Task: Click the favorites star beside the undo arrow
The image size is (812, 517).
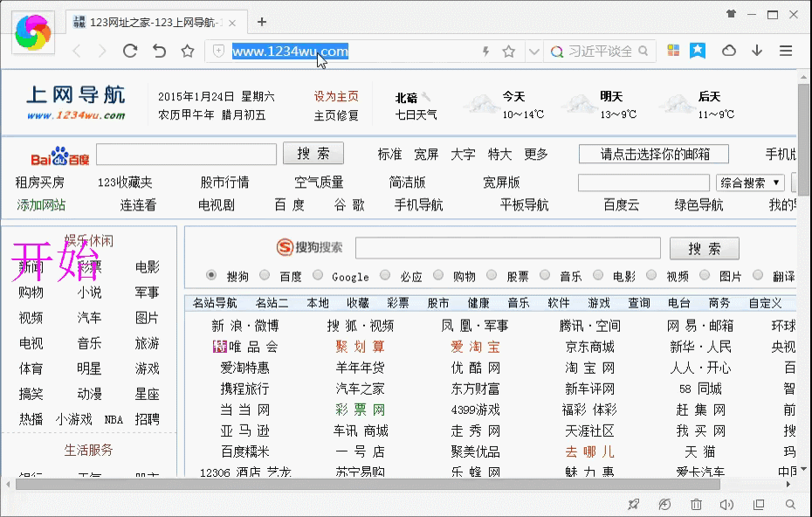Action: click(x=188, y=51)
